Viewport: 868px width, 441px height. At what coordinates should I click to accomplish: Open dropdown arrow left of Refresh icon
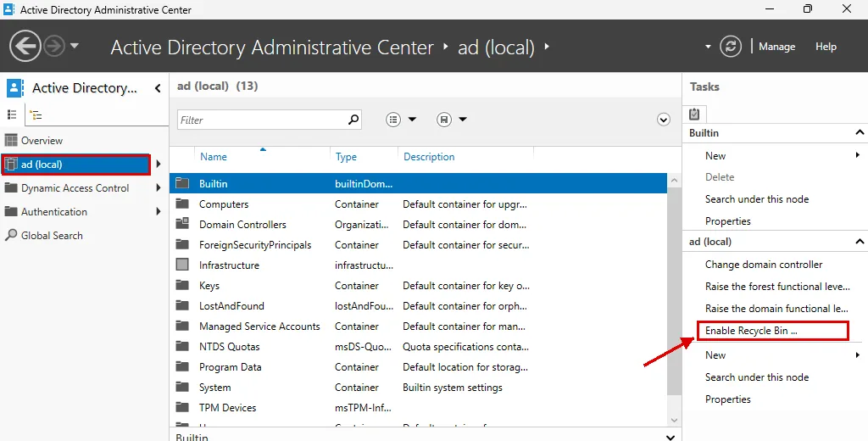coord(708,47)
